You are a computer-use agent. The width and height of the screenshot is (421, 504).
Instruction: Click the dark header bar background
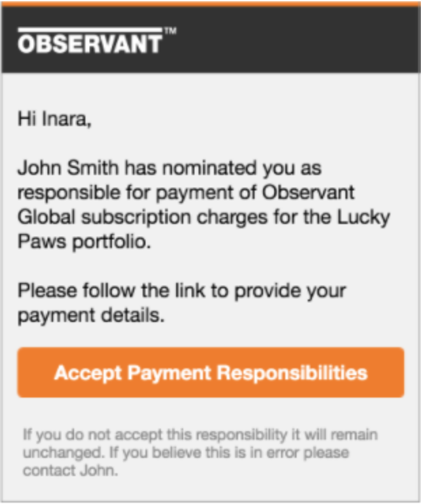294,42
